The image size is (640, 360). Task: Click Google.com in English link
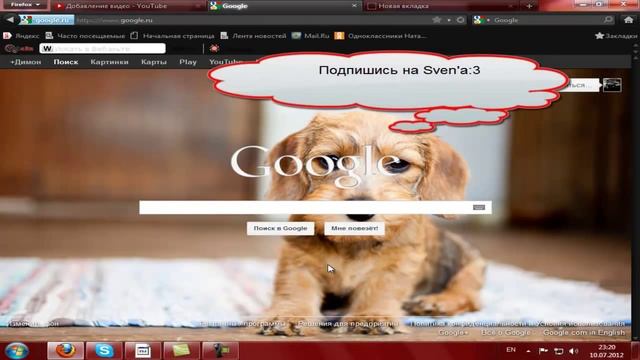click(x=584, y=333)
